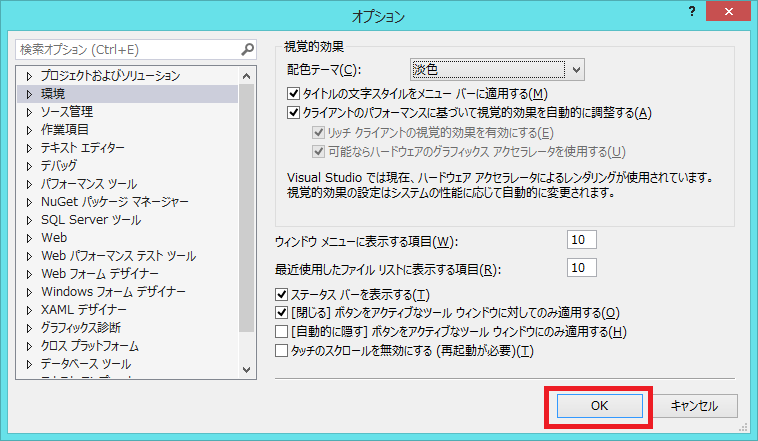Click the 最近使用したファイル リスト count field
Image resolution: width=758 pixels, height=441 pixels.
(x=582, y=267)
